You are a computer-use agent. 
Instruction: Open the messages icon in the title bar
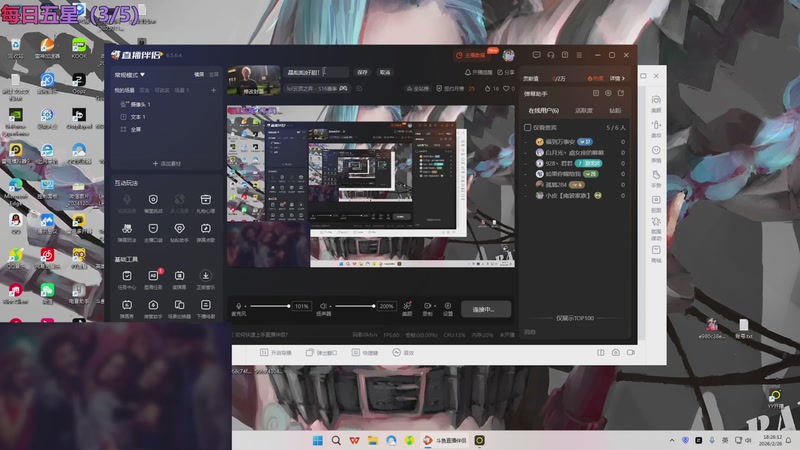pyautogui.click(x=536, y=55)
